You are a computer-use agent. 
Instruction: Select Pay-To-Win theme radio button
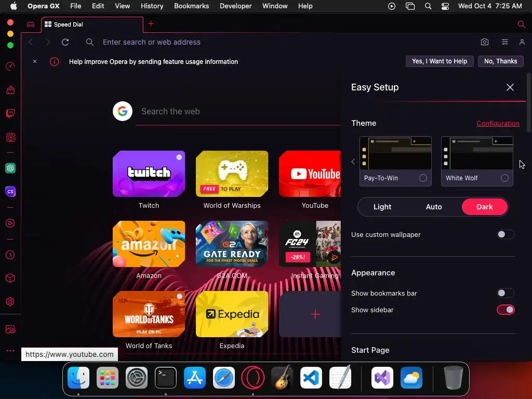coord(423,178)
